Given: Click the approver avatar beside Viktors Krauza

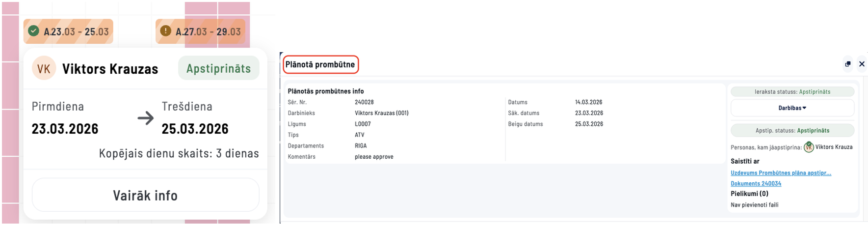Looking at the screenshot, I should pos(808,147).
